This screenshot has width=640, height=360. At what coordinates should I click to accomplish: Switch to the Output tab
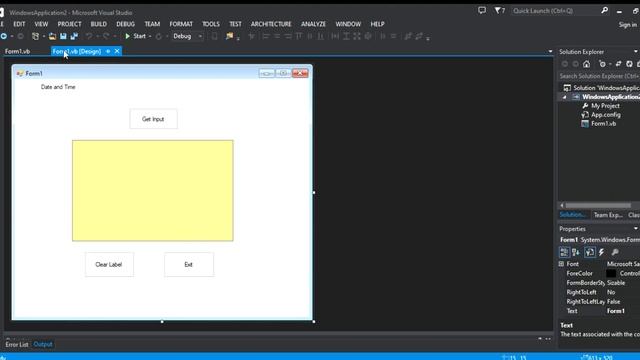[x=43, y=344]
